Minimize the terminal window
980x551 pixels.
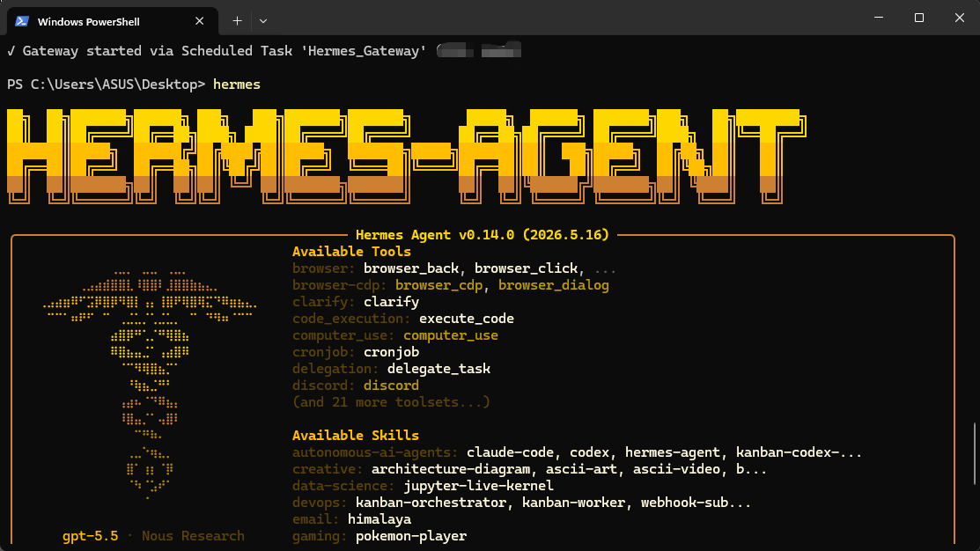click(879, 18)
